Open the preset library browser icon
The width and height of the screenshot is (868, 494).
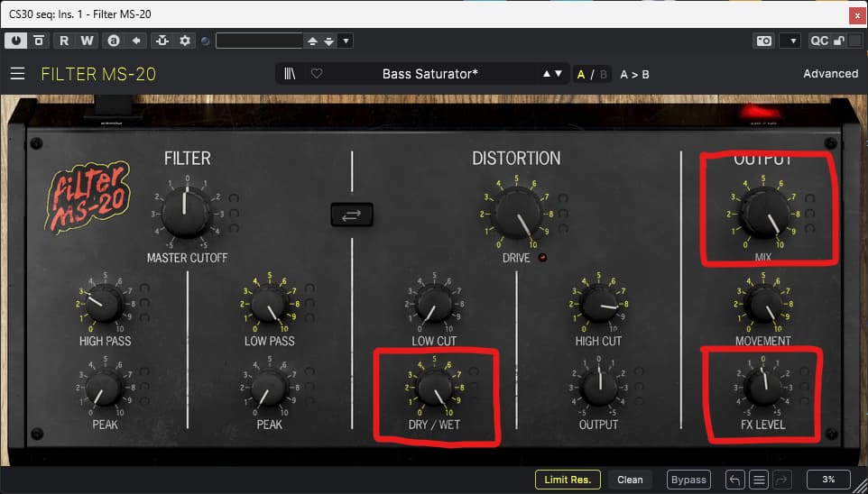click(x=290, y=74)
